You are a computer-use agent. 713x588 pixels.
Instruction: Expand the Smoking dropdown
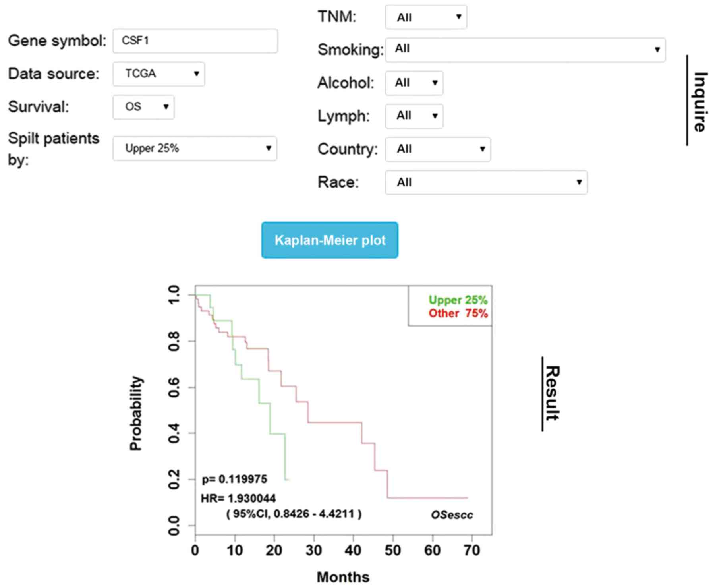[x=525, y=50]
